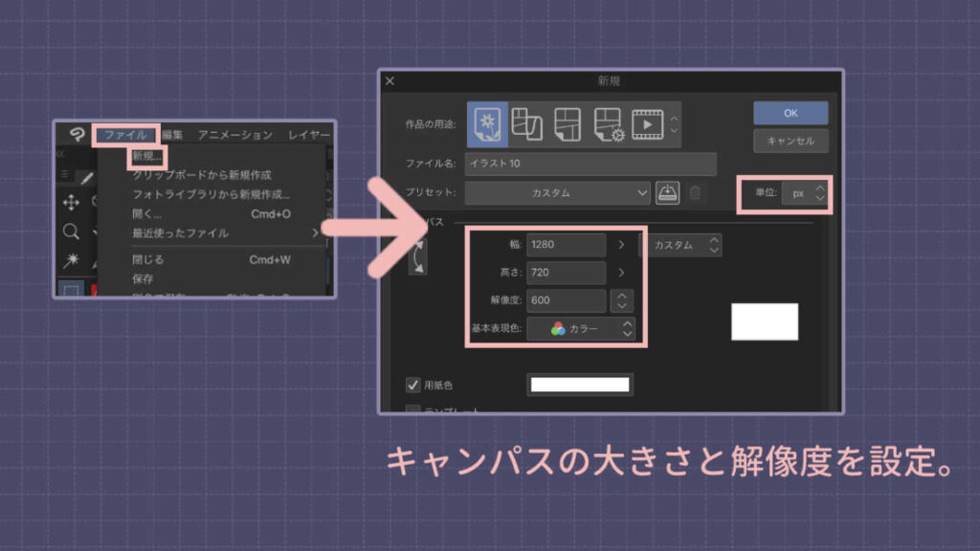Click the 幅 field showing 1280
980x551 pixels.
(567, 245)
